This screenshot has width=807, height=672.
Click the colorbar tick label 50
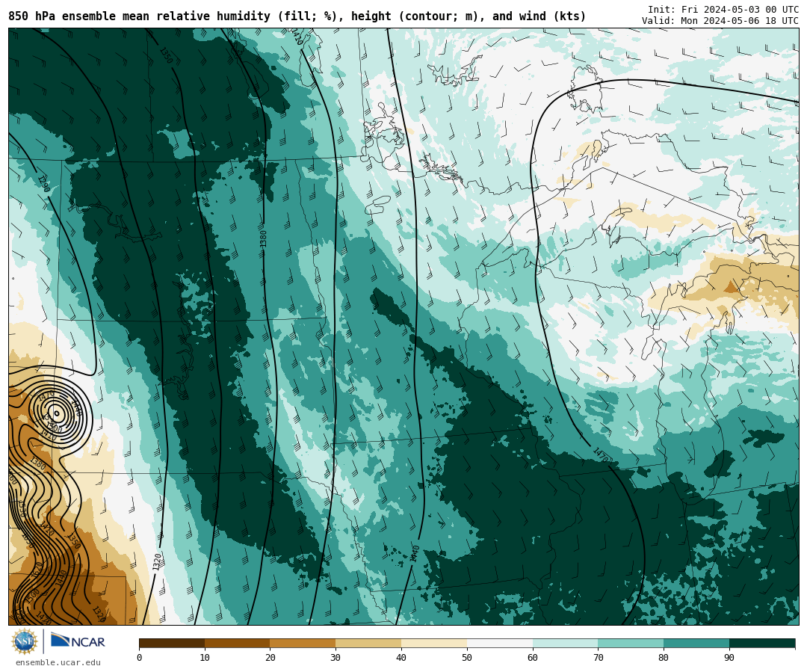pos(467,658)
